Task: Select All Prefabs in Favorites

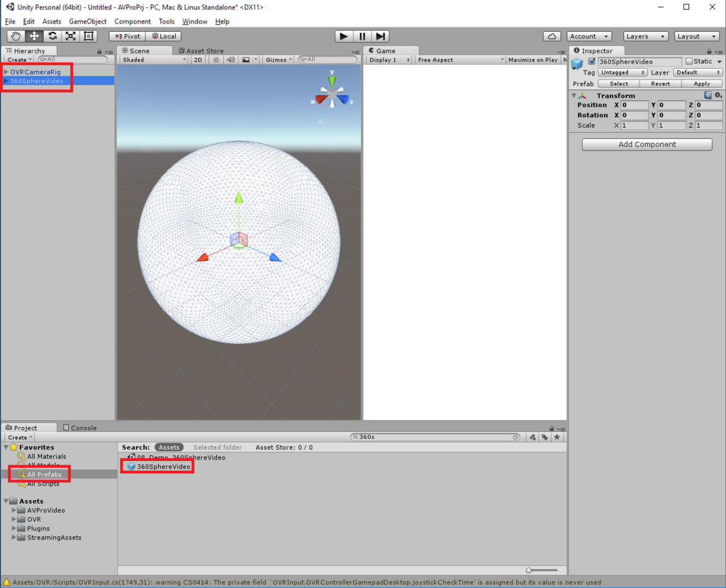Action: [x=44, y=475]
